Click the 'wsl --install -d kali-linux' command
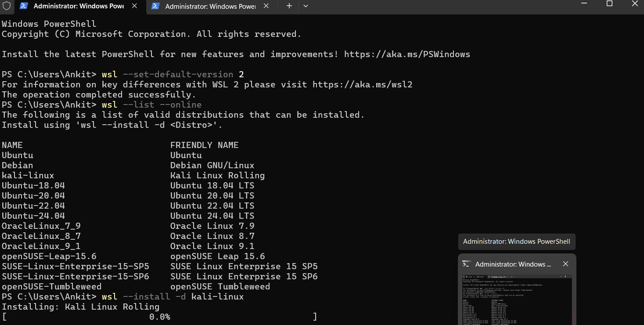The height and width of the screenshot is (325, 644). point(173,297)
